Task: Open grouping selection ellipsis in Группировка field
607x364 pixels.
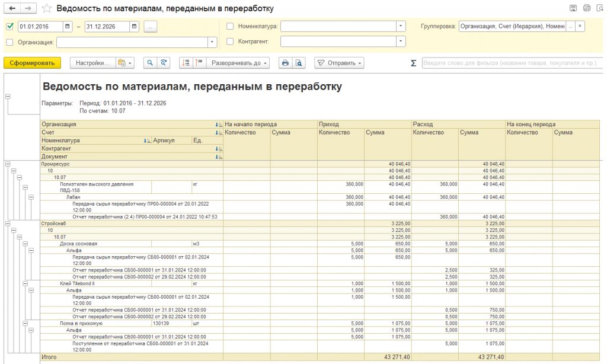Action: click(570, 26)
